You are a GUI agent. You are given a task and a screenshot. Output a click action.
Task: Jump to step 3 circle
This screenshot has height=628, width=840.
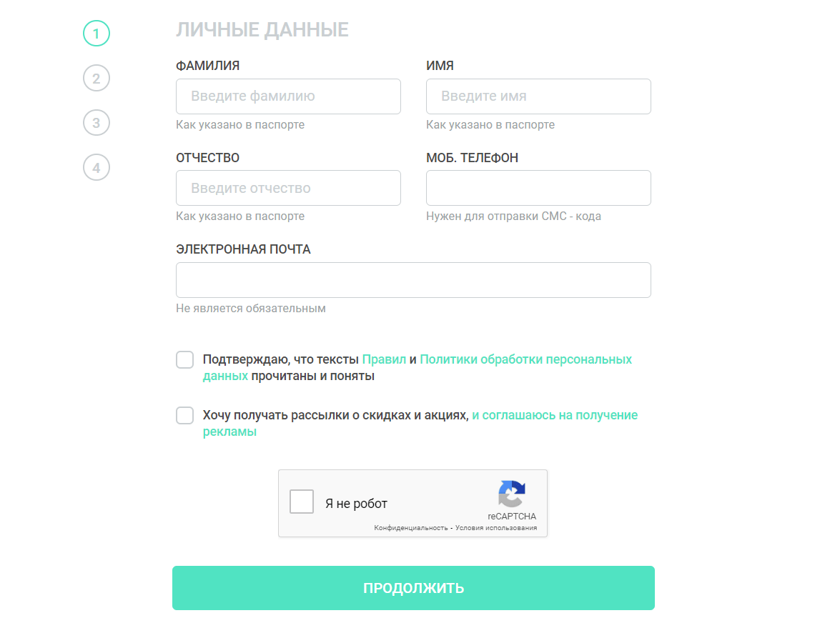point(97,123)
